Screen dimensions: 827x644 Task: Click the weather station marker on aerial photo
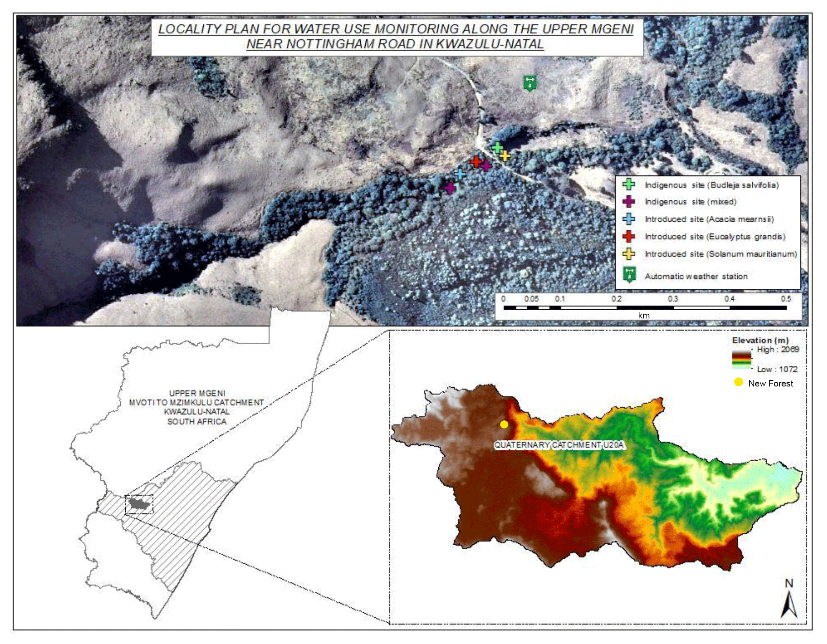(530, 83)
